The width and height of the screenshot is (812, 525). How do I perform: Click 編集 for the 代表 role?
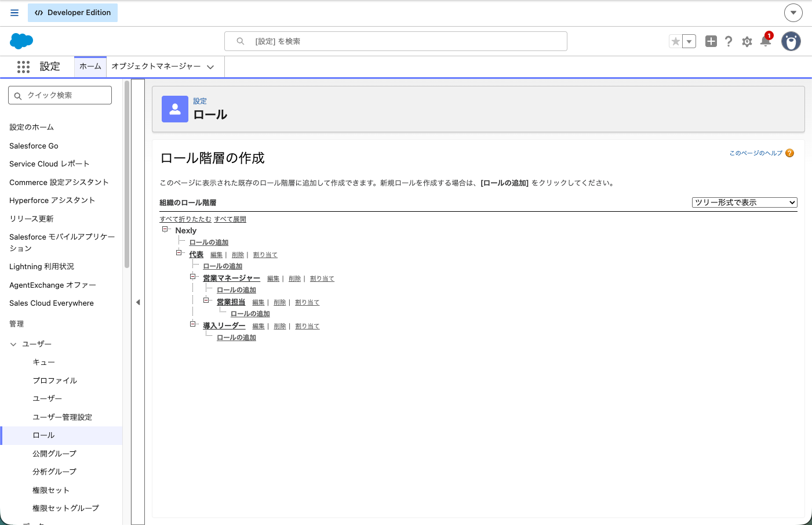216,255
